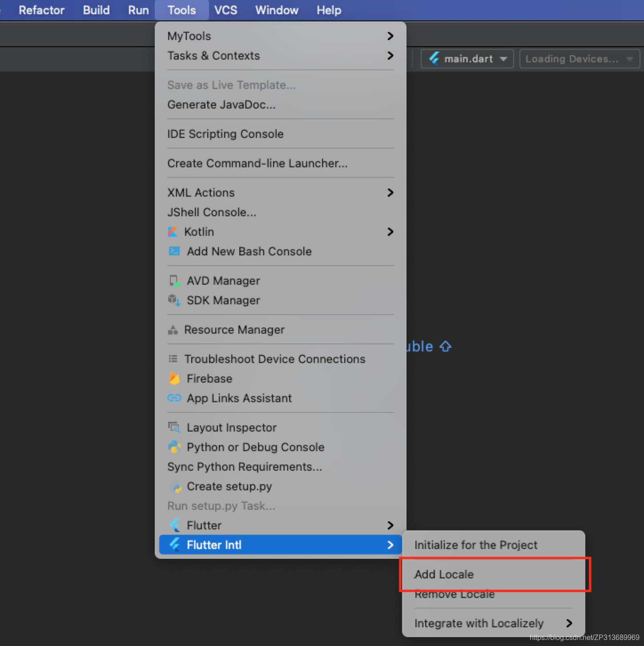Click the Kotlin menu entry
The image size is (644, 646).
tap(281, 232)
